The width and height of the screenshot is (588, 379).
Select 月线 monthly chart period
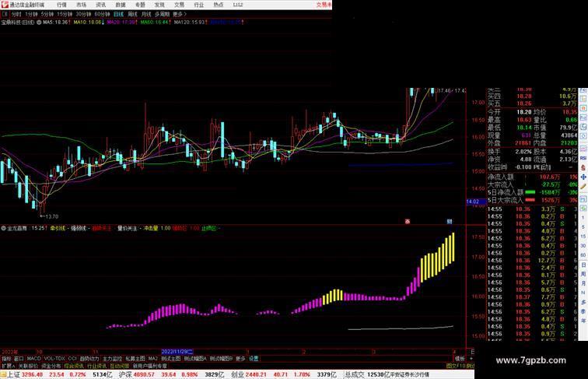tap(146, 14)
